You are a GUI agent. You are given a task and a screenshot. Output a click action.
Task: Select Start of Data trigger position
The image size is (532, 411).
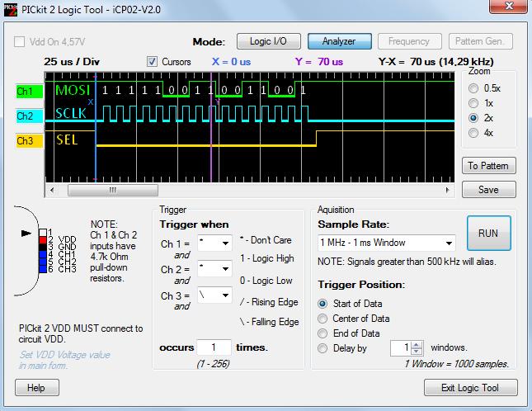pos(322,304)
